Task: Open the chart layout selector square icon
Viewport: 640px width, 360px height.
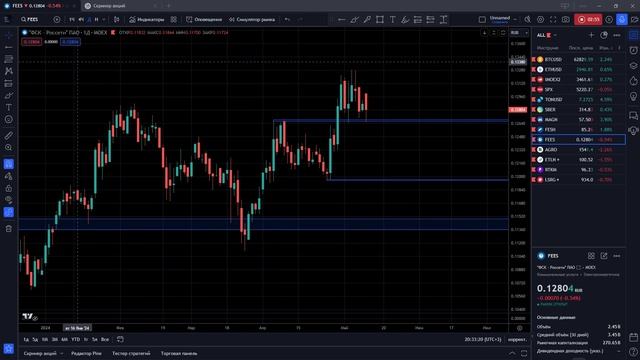Action: tap(482, 19)
